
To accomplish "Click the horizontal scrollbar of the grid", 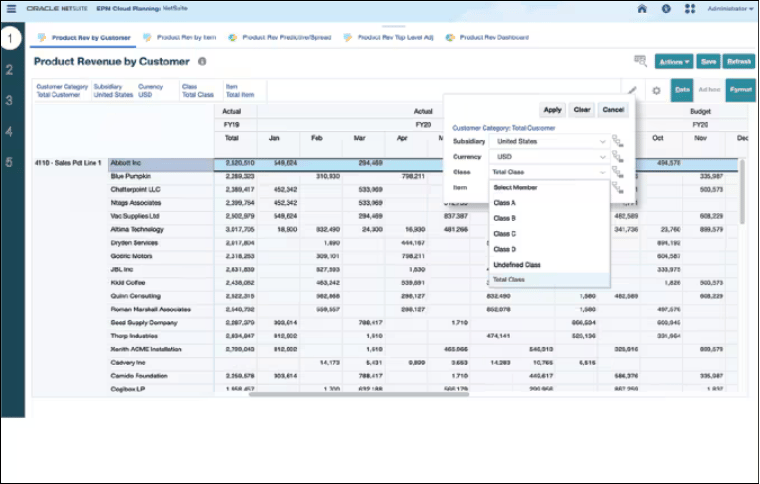I will click(x=359, y=394).
